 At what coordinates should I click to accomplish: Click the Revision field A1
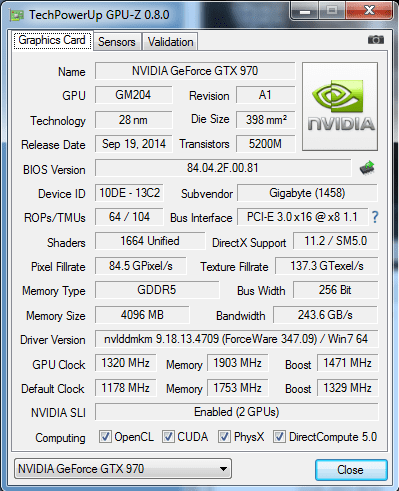point(266,95)
